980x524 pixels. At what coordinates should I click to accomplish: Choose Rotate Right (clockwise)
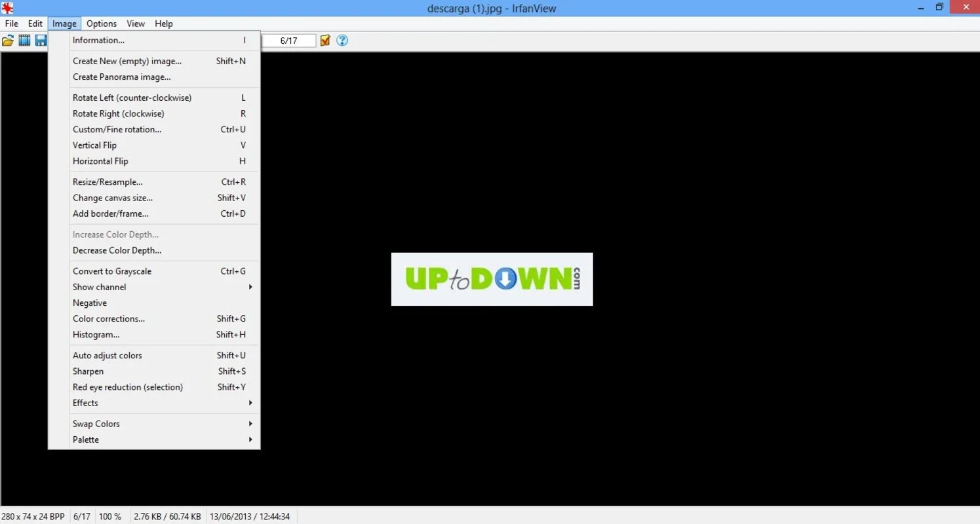point(154,113)
